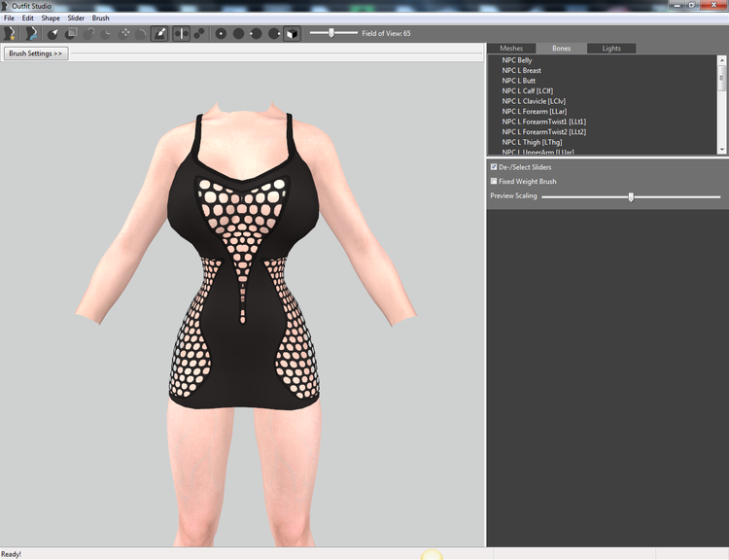The width and height of the screenshot is (729, 560).
Task: Select the Weight Paint brush tool
Action: click(159, 33)
